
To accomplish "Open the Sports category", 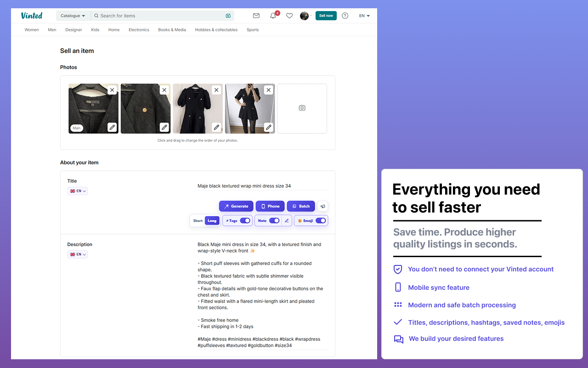I will tap(253, 30).
